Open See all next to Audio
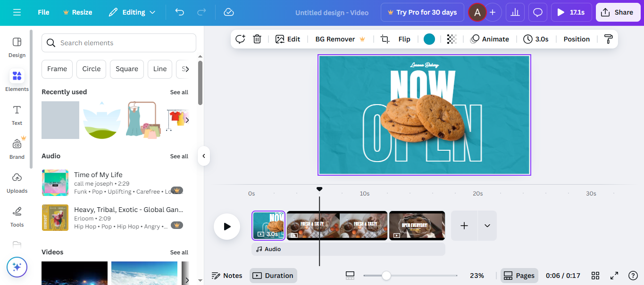This screenshot has width=644, height=285. point(179,156)
